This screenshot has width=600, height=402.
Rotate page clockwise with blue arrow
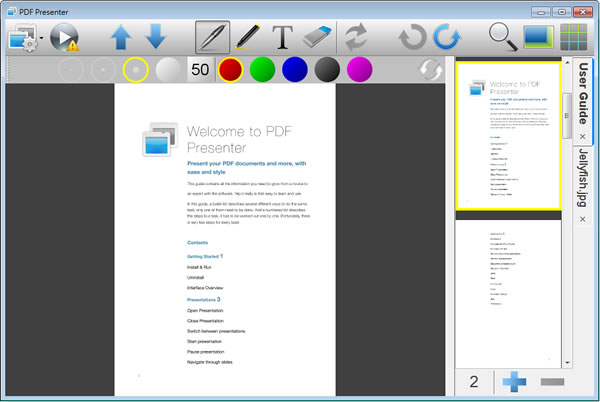(x=447, y=37)
